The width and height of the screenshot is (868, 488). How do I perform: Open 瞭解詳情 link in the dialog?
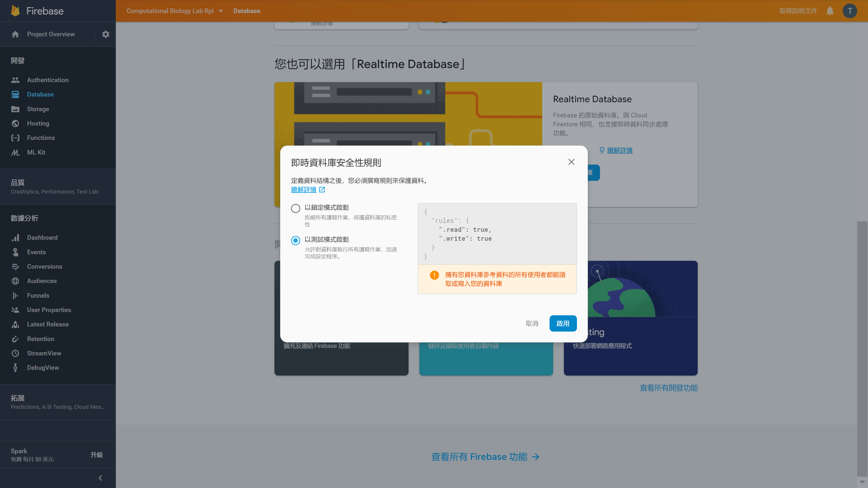304,190
